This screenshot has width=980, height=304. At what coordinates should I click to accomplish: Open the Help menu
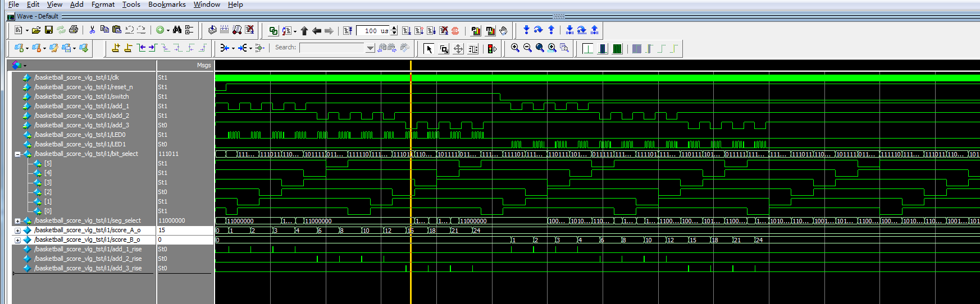[x=235, y=4]
